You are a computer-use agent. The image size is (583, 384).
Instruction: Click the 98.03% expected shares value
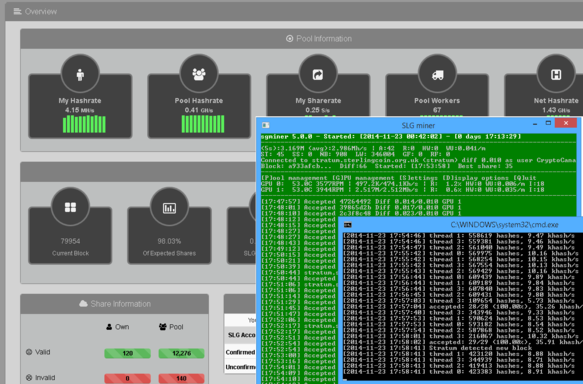169,241
